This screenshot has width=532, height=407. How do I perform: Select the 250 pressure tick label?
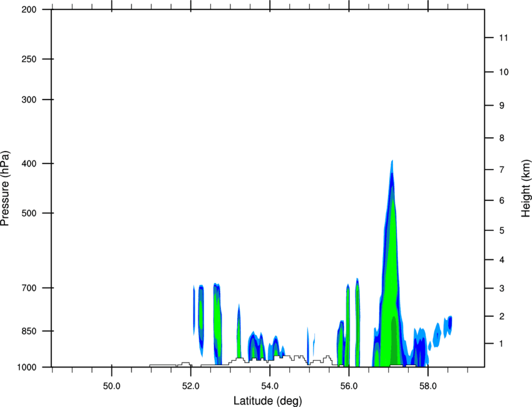coord(29,59)
